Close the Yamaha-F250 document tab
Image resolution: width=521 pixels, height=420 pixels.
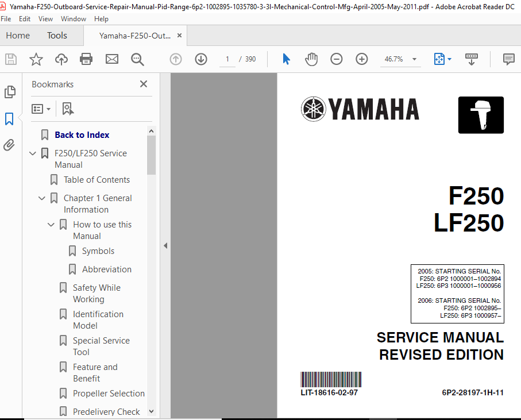pos(179,35)
